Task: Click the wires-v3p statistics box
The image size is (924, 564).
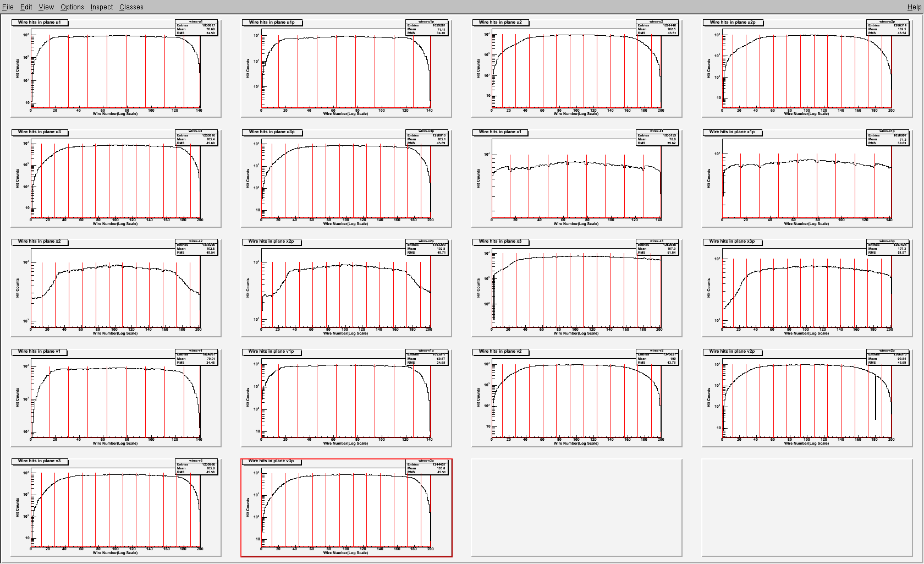Action: point(426,467)
